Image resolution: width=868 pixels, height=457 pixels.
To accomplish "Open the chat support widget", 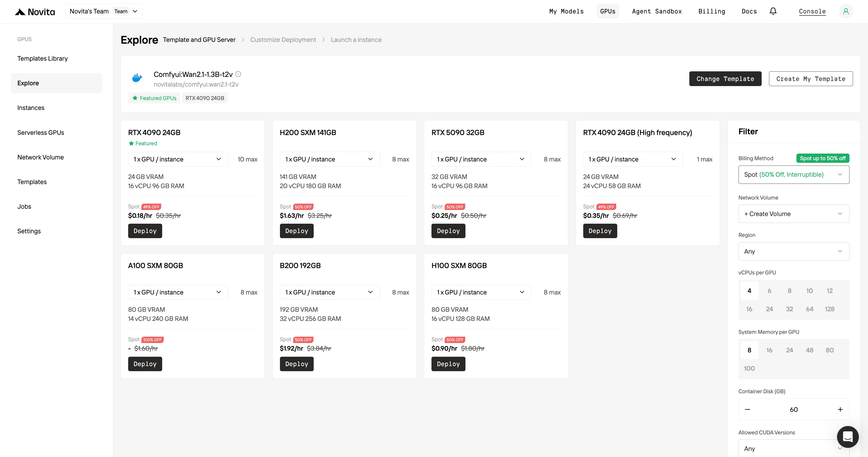I will (847, 437).
